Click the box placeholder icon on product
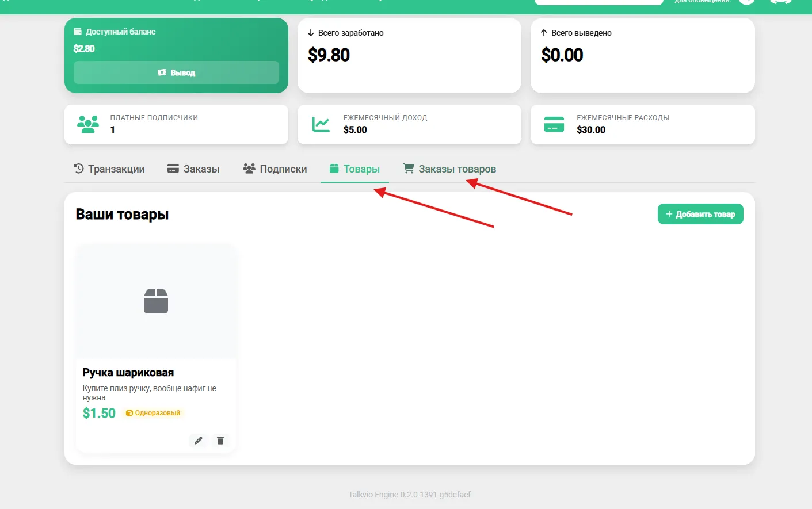This screenshot has height=509, width=812. 156,301
